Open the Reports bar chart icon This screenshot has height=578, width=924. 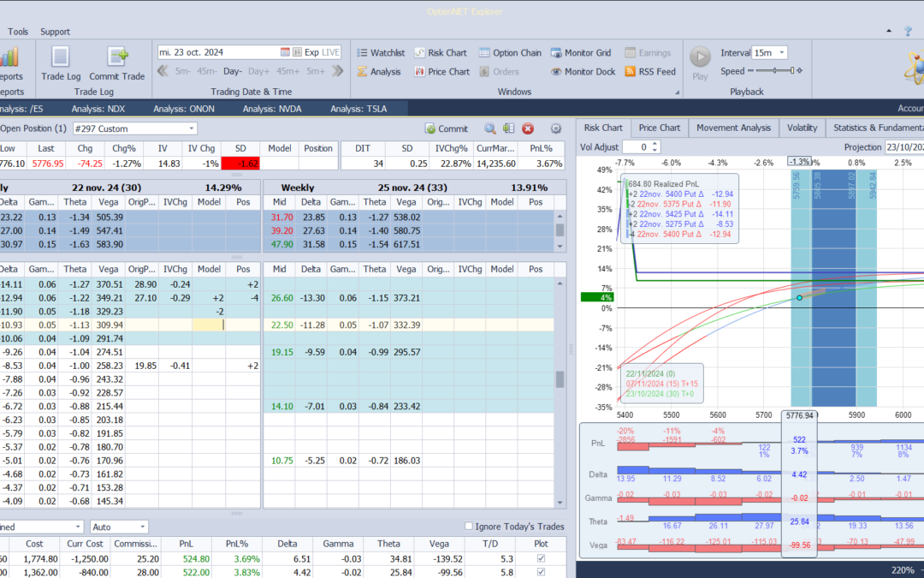(x=9, y=58)
